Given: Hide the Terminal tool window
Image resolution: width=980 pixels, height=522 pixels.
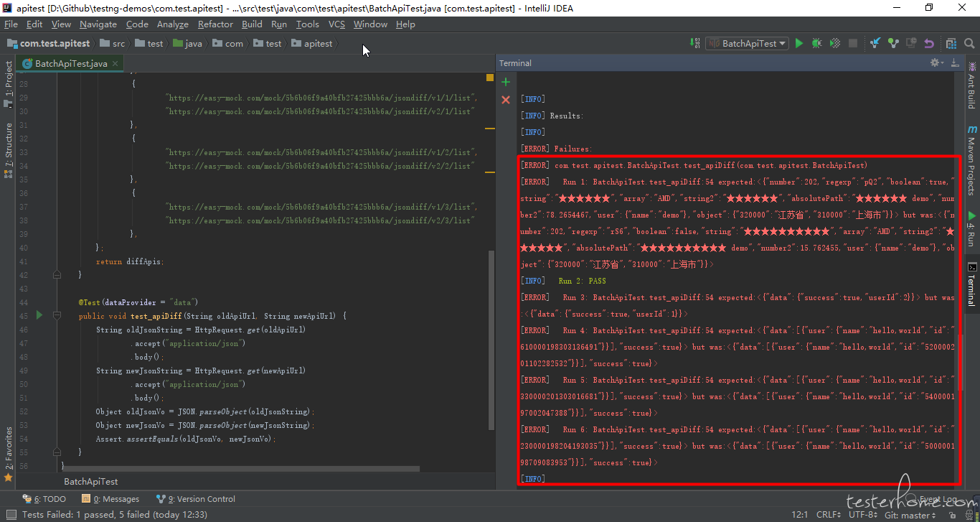Looking at the screenshot, I should tap(956, 63).
